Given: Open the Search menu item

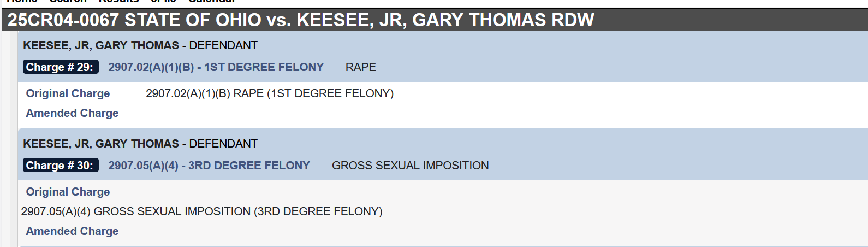Looking at the screenshot, I should coord(68,2).
